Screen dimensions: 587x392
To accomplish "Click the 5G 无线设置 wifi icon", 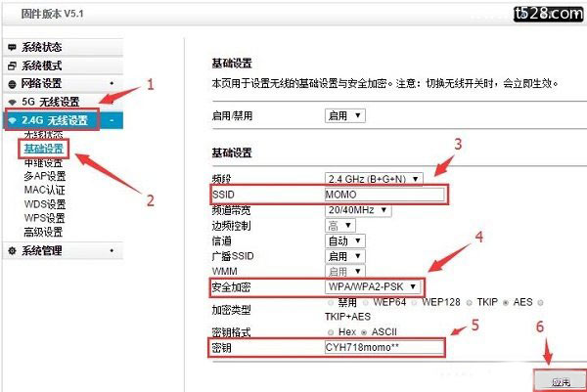I will click(12, 102).
